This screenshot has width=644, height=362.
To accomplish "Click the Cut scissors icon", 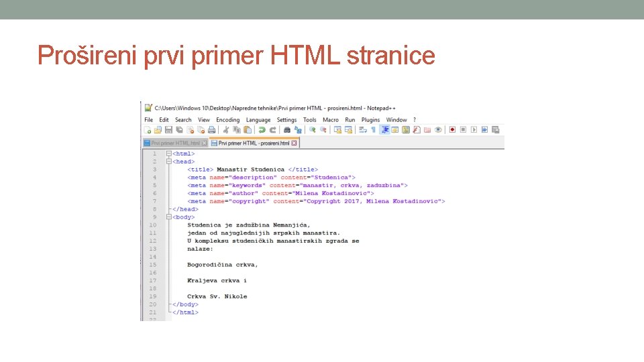I will 225,129.
